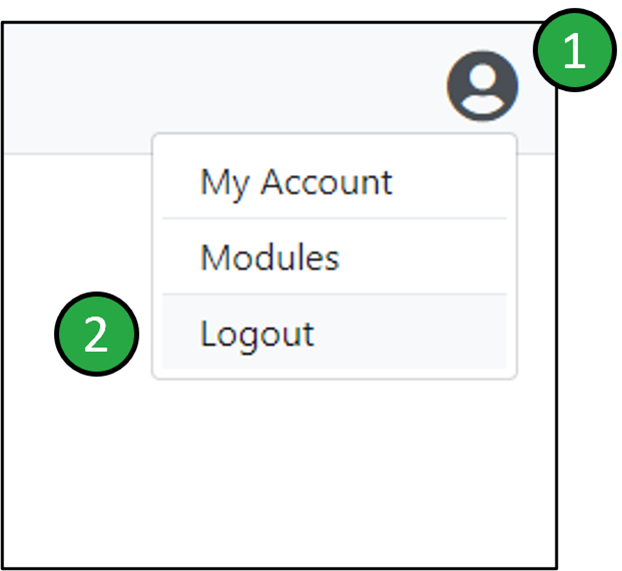Image resolution: width=622 pixels, height=571 pixels.
Task: Click the highlighted Logout row
Action: coord(334,333)
